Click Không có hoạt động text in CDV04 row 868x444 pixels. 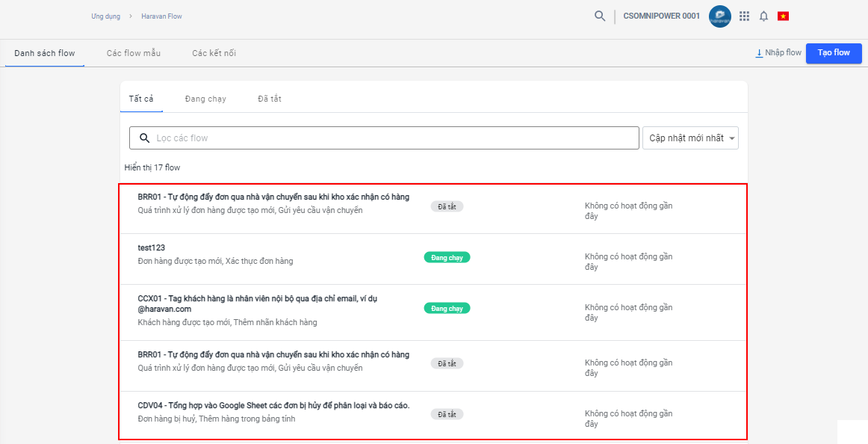[x=628, y=419]
